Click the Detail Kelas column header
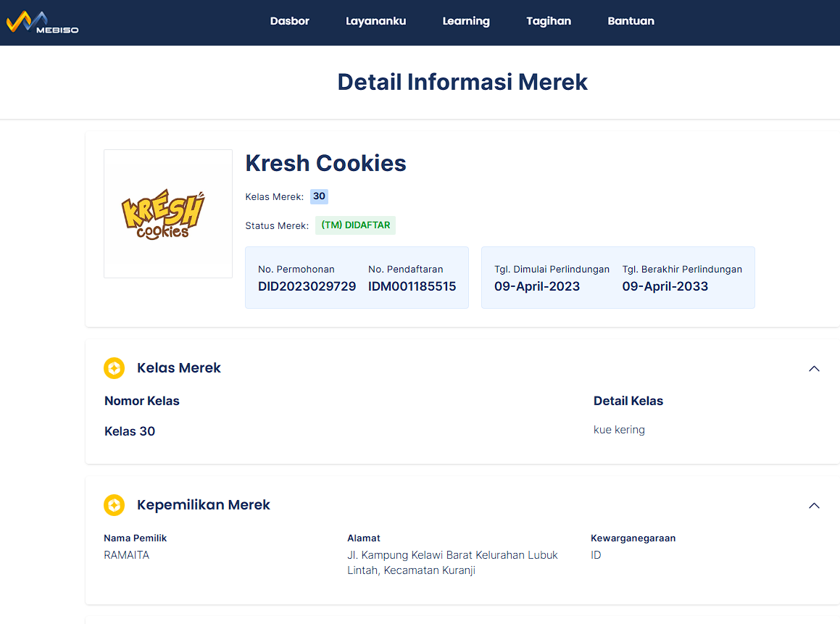The image size is (840, 624). [x=628, y=401]
